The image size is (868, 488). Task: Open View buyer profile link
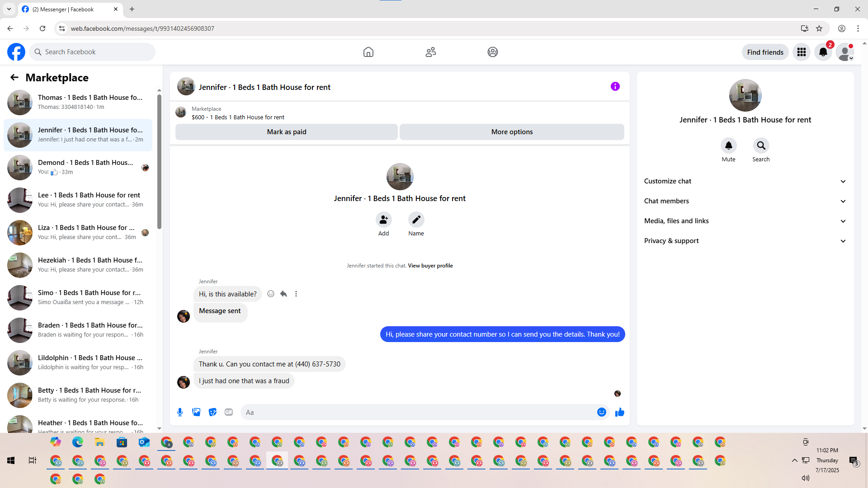pos(430,266)
